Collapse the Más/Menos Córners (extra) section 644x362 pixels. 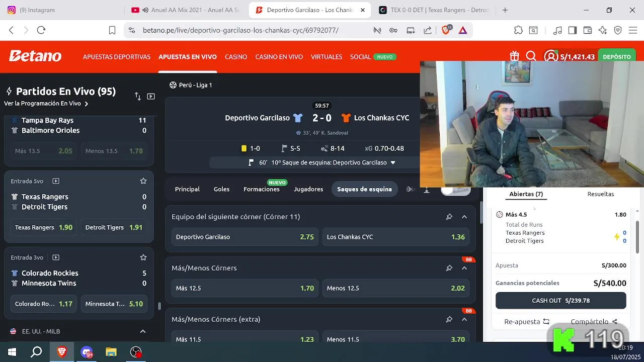(464, 319)
